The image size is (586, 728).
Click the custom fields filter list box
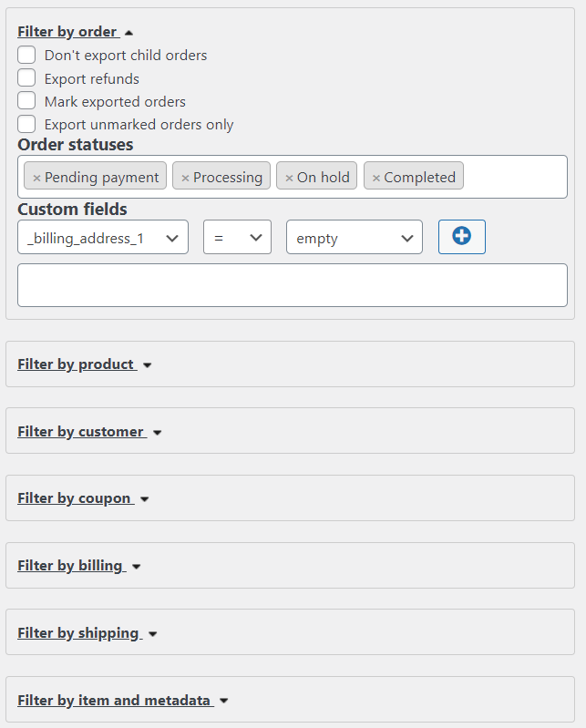click(292, 285)
